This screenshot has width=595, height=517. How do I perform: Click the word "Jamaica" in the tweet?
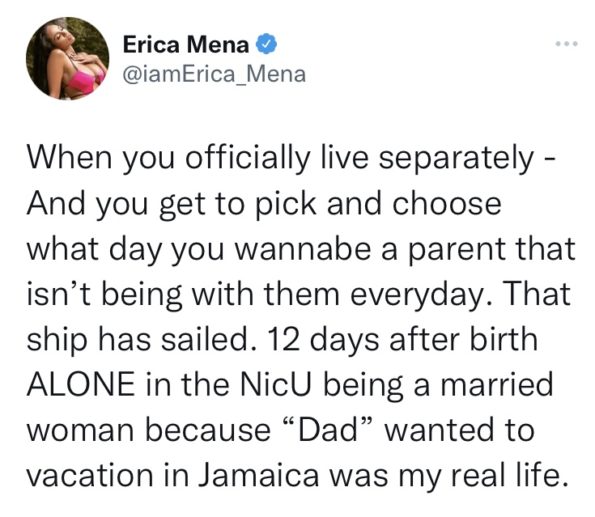[x=259, y=475]
